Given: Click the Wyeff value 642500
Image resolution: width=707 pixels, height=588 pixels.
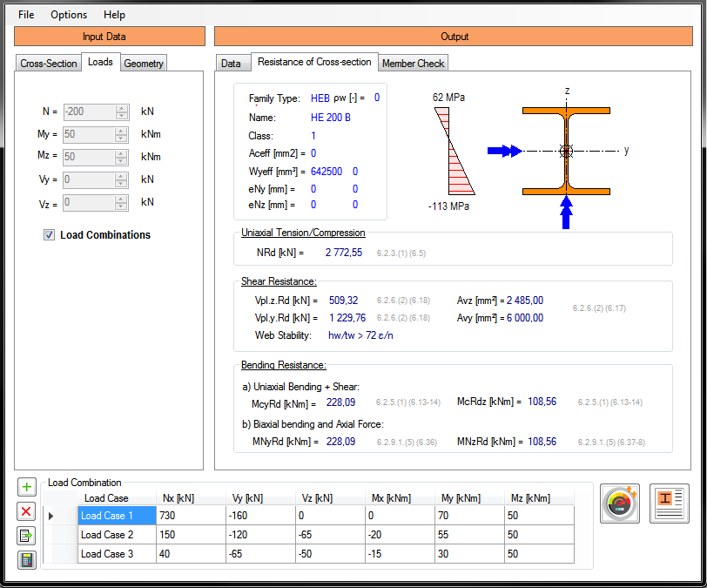Looking at the screenshot, I should coord(327,172).
